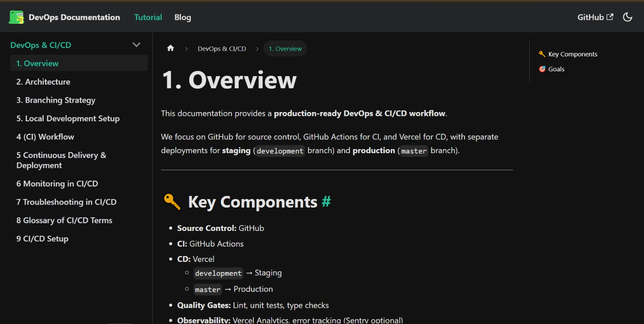This screenshot has width=644, height=324.
Task: Click the 1. Overview page heading
Action: coord(229,80)
